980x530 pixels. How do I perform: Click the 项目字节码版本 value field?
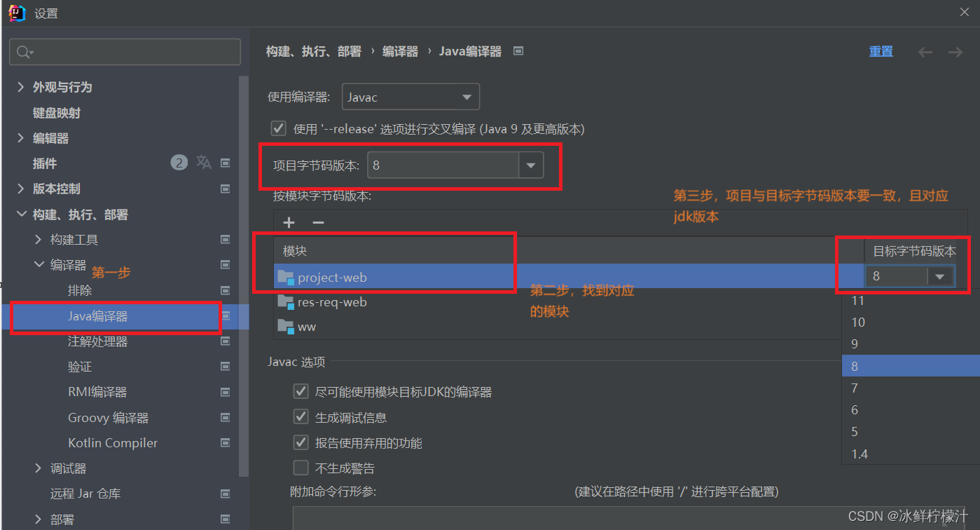443,165
